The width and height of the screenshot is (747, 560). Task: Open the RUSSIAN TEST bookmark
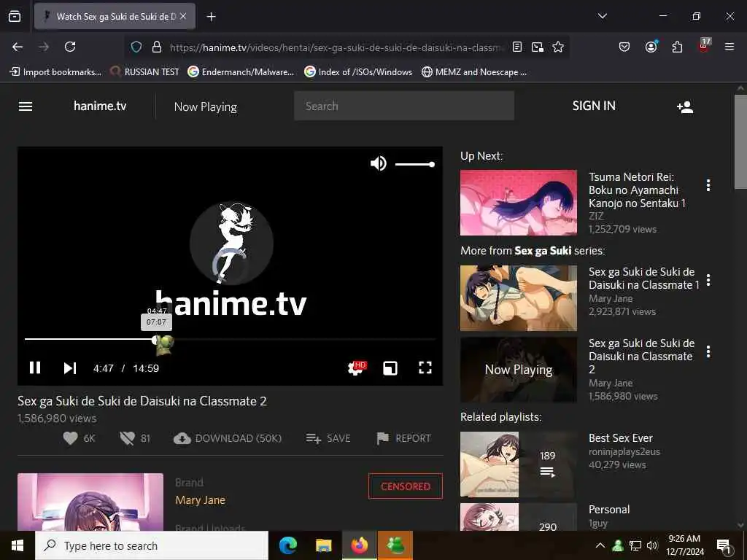tap(145, 72)
